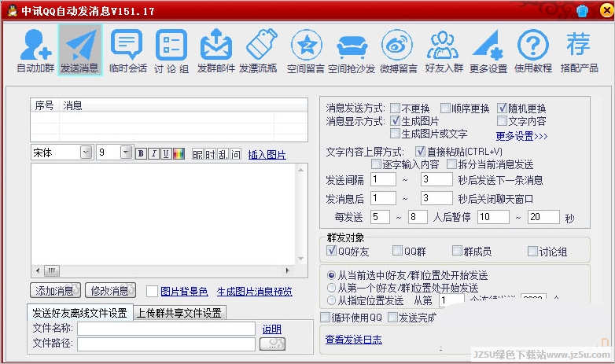Image resolution: width=615 pixels, height=364 pixels.
Task: Open 微博留言 weibo icon
Action: coord(398,50)
